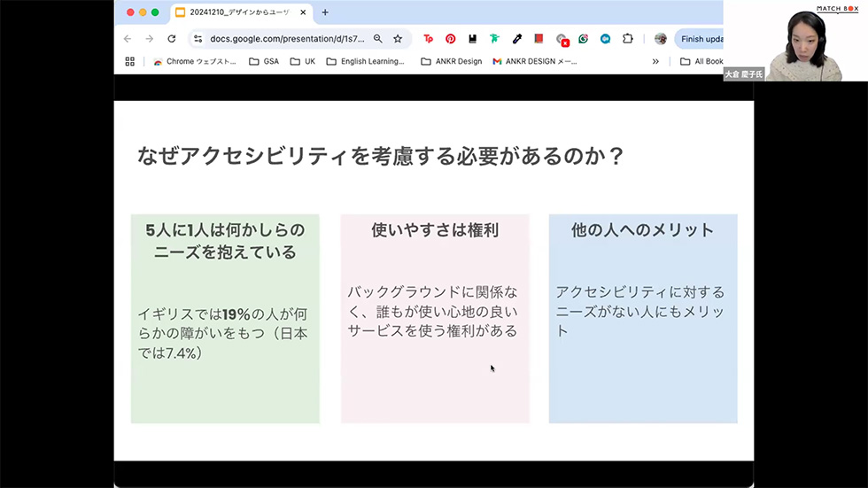Open the UK bookmark folder
This screenshot has width=868, height=488.
click(303, 61)
